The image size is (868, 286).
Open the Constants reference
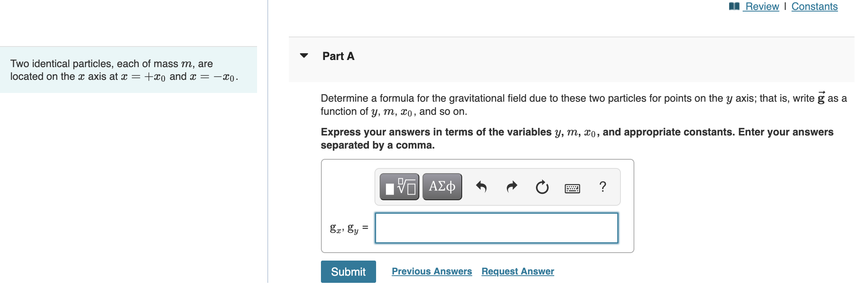pos(814,6)
